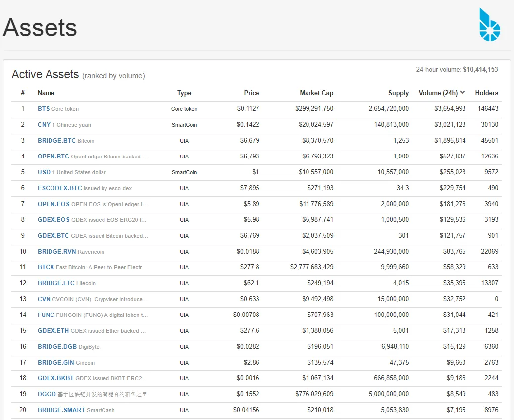Click SmartCoin type in USD row
514x420 pixels.
[x=184, y=172]
